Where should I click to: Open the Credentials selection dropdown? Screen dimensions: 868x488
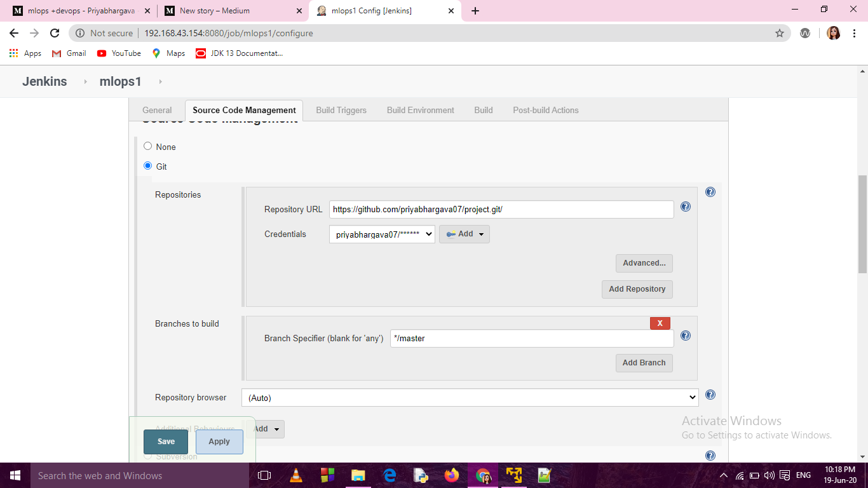[x=381, y=234]
